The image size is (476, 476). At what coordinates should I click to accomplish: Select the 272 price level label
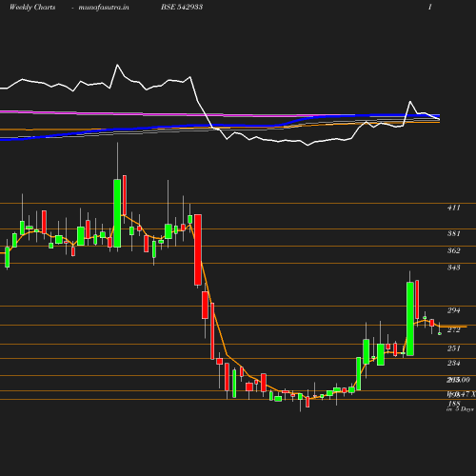click(454, 330)
